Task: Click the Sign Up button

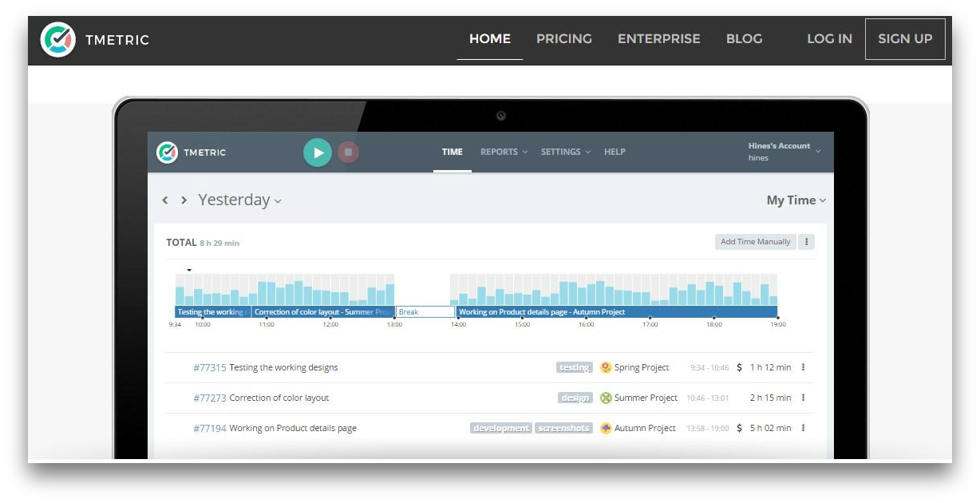Action: (x=905, y=39)
